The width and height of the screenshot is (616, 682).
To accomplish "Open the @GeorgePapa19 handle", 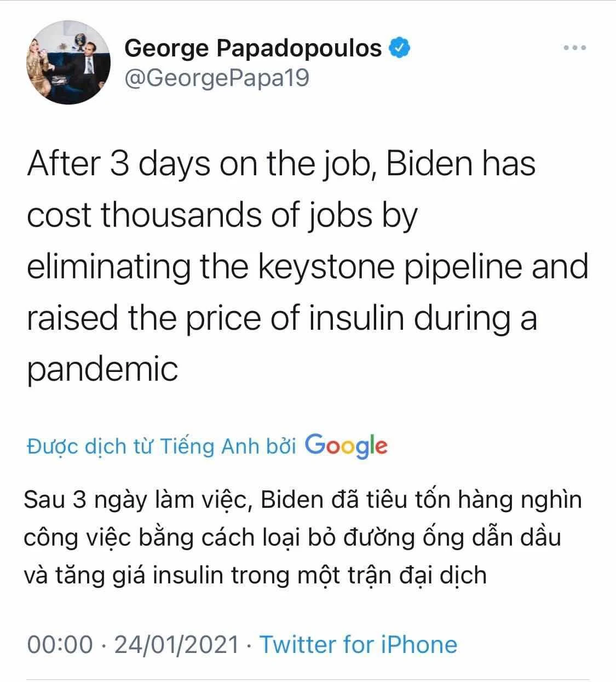I will [217, 78].
